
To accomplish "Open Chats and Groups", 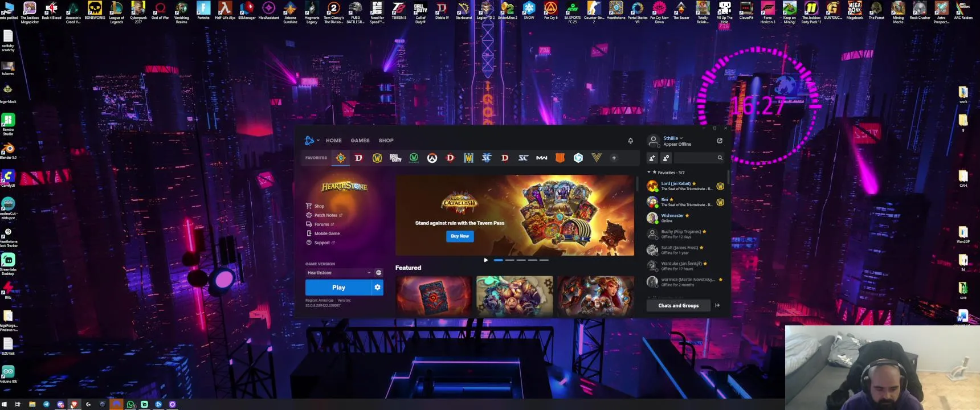I will (x=679, y=306).
